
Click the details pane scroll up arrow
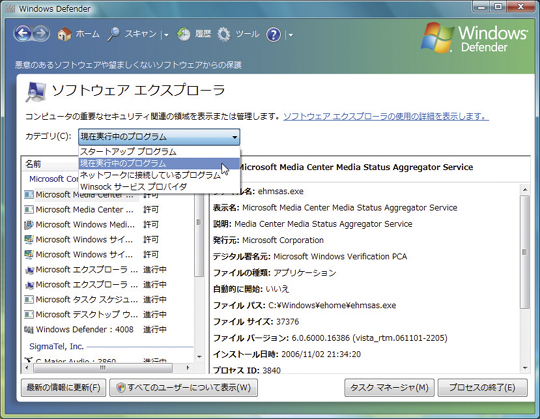pyautogui.click(x=525, y=190)
